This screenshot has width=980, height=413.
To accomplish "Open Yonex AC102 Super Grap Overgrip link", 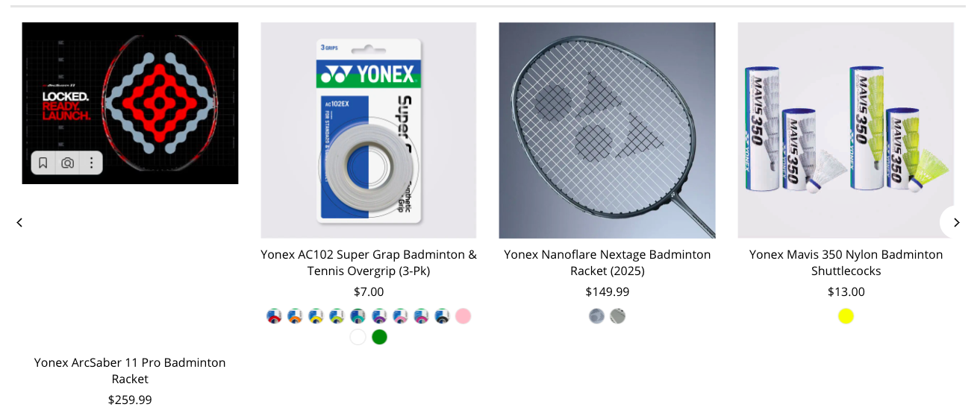I will (x=369, y=262).
